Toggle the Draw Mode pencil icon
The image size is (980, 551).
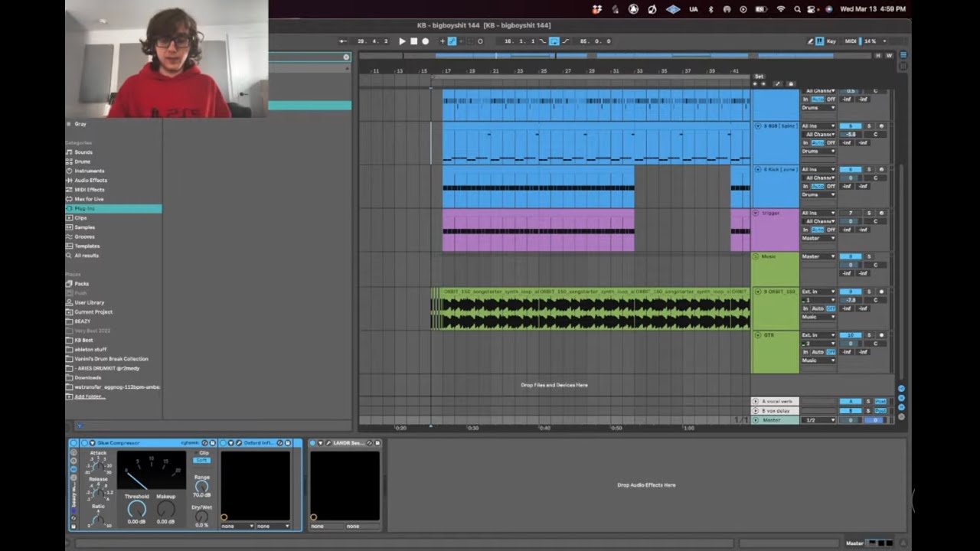(810, 41)
